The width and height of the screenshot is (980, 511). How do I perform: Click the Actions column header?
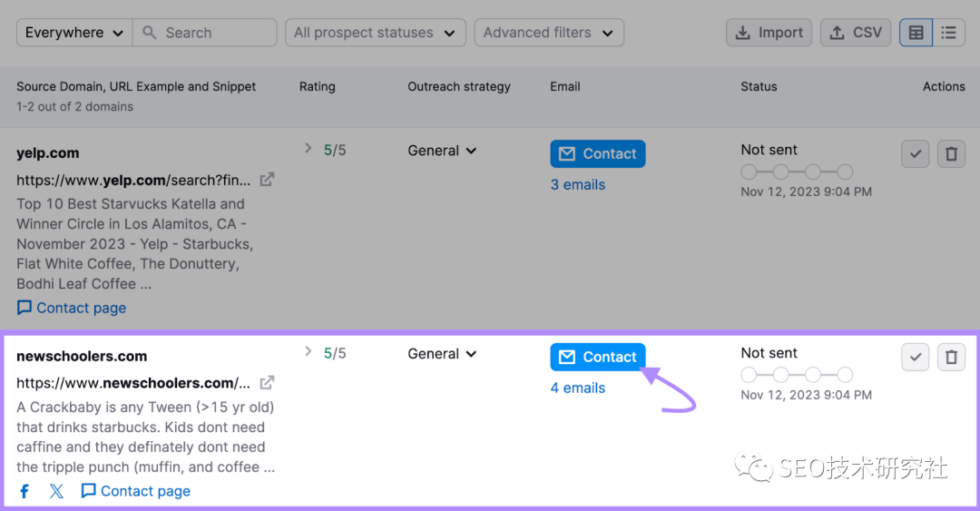coord(944,87)
